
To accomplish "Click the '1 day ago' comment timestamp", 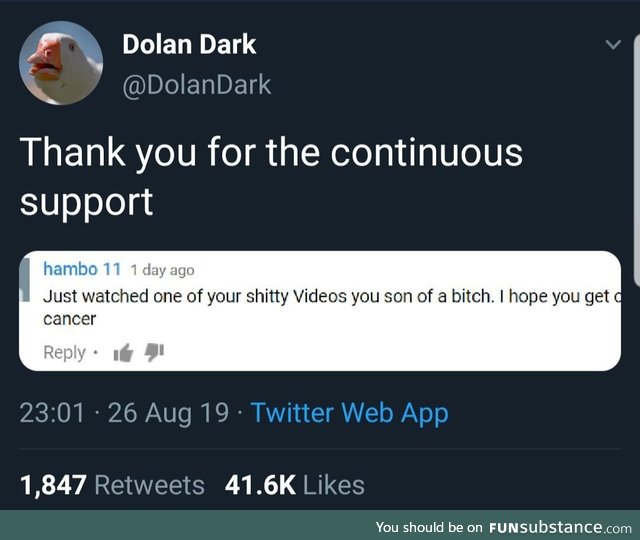I will coord(162,270).
